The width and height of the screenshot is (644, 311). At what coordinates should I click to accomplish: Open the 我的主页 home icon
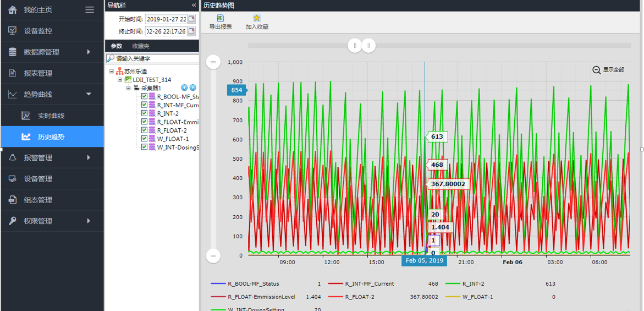[x=13, y=9]
